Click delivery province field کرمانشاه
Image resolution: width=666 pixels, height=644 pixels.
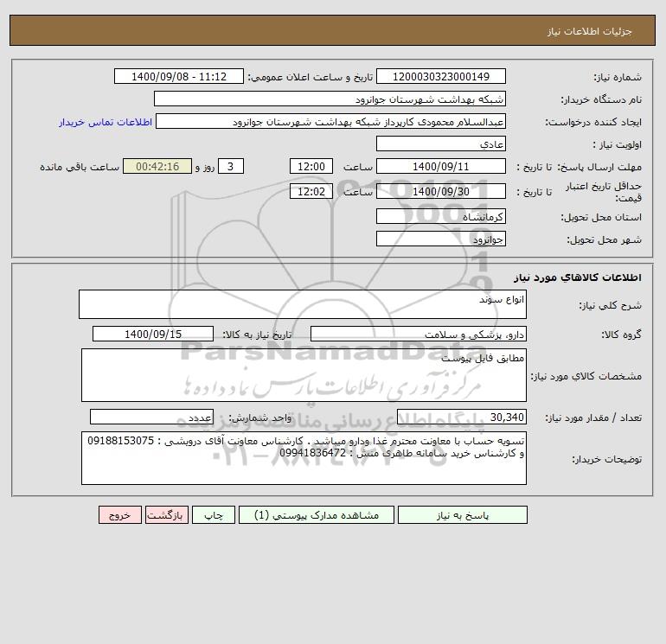[x=441, y=216]
